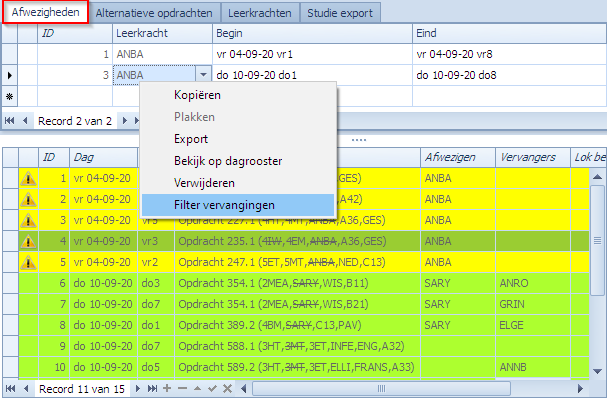Click 'Opdracht 247.1' assignment cell

pyautogui.click(x=297, y=262)
